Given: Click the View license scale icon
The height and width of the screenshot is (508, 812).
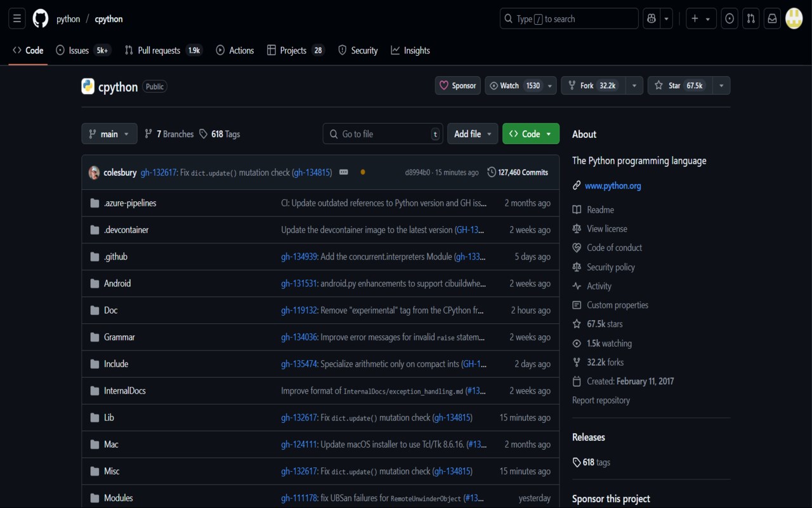Looking at the screenshot, I should pos(577,229).
